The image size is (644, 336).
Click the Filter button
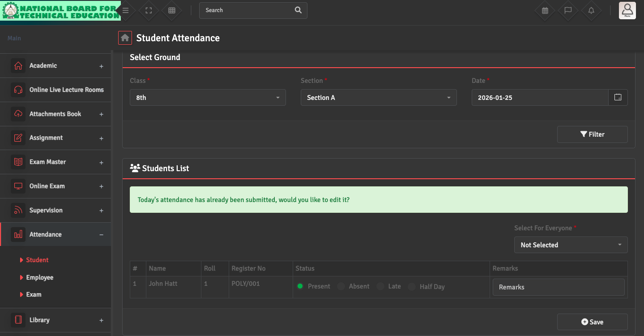click(x=592, y=134)
